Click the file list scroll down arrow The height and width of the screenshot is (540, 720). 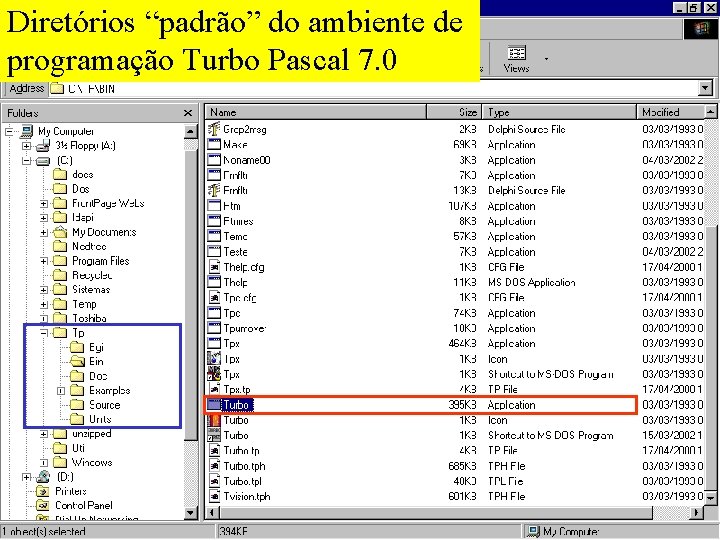click(710, 497)
